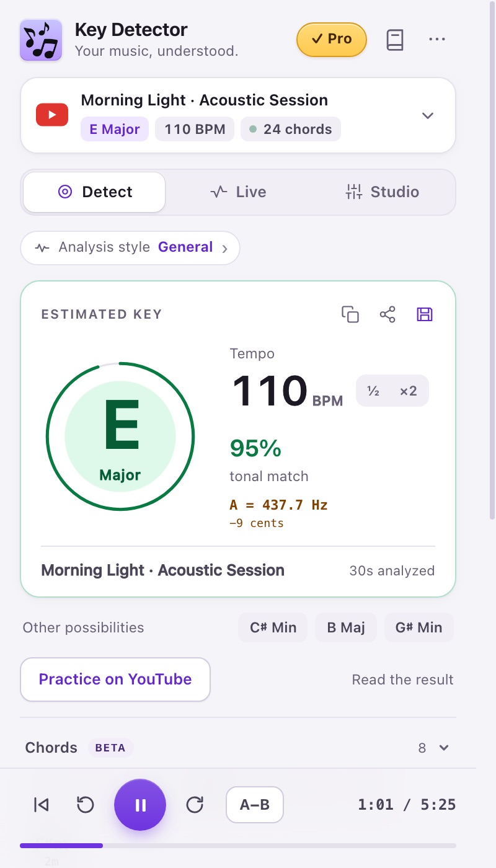Screen dimensions: 496x868
Task: Click the forward clockwise arrow icon
Action: [195, 805]
